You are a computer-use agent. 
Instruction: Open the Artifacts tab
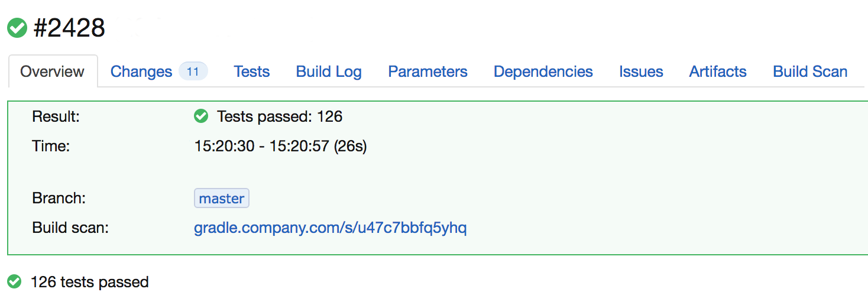coord(718,72)
